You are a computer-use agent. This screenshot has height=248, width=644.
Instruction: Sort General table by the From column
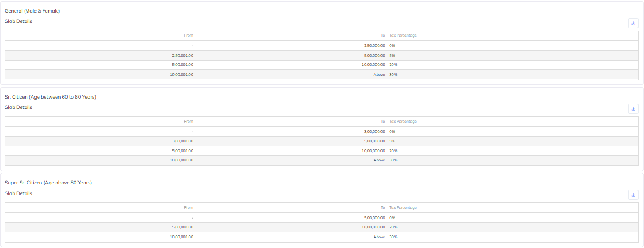tap(100, 35)
